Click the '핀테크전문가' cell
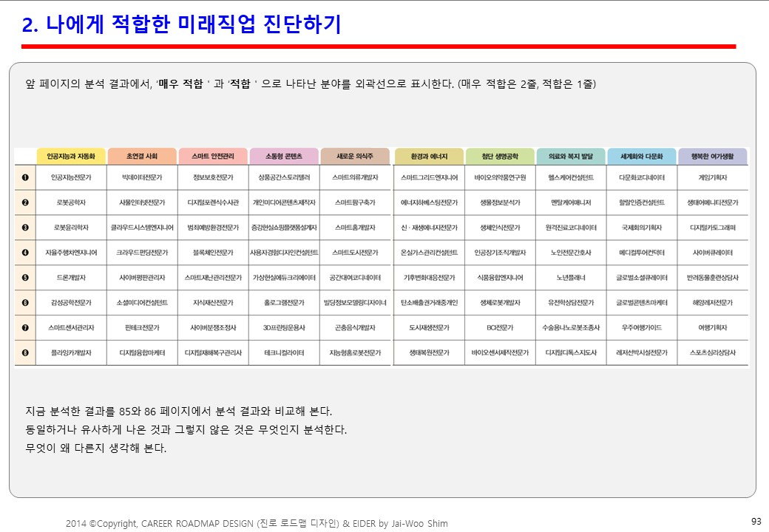 [142, 327]
